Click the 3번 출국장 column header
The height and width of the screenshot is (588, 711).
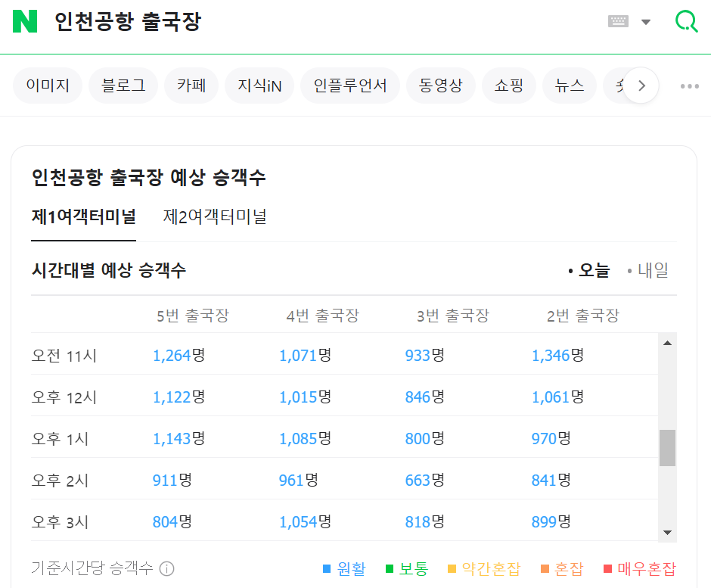click(x=453, y=316)
